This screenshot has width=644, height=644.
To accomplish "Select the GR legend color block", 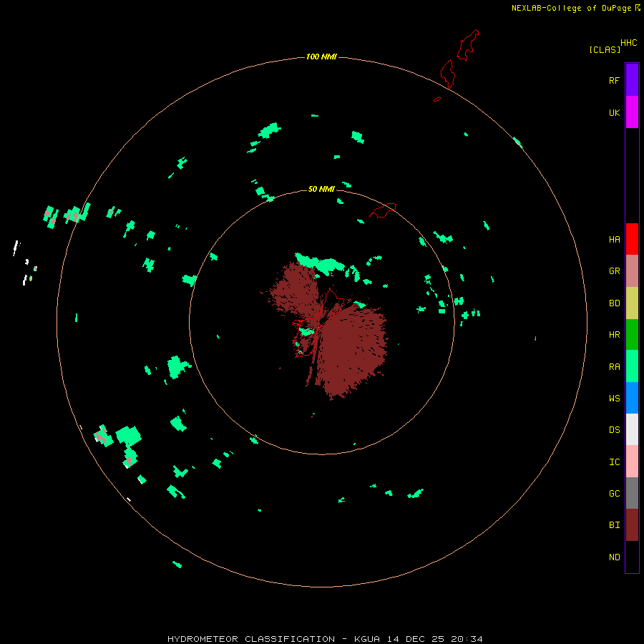I will point(632,271).
